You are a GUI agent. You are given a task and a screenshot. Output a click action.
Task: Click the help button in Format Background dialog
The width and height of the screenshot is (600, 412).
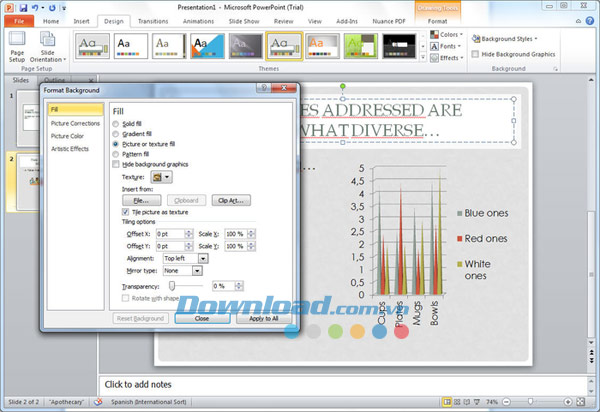[x=263, y=88]
